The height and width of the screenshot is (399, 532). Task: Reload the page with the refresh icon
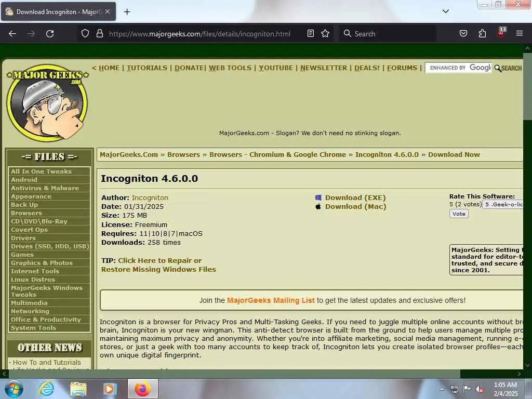50,34
